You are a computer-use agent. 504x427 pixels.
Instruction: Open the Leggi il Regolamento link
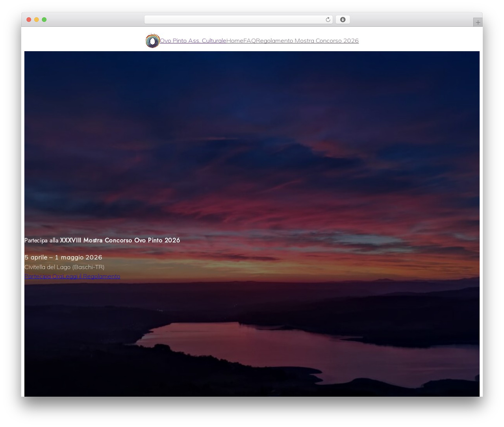pos(92,276)
